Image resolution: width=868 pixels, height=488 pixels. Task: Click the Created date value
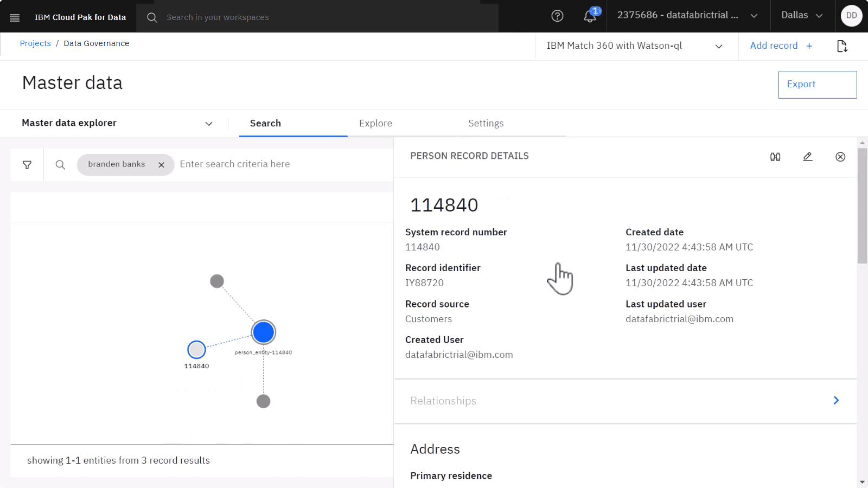[x=689, y=247]
